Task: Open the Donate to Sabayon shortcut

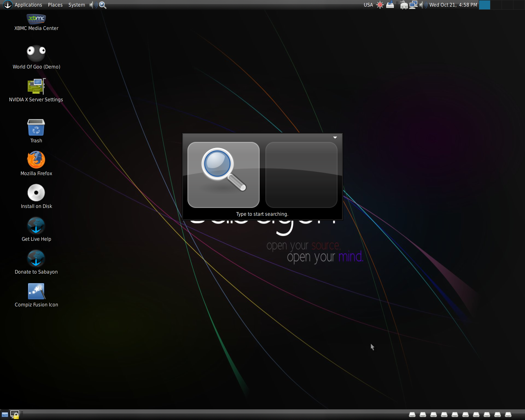Action: 36,258
